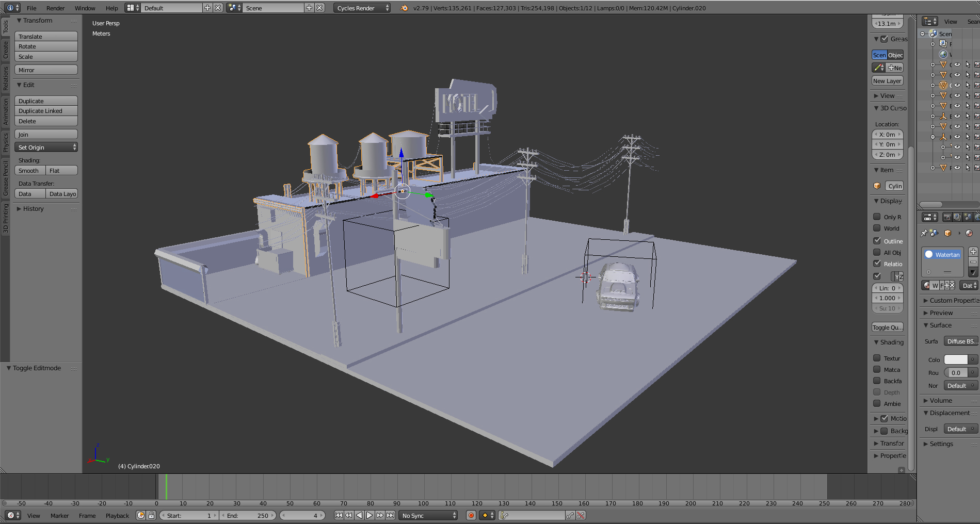
Task: Click the Grease Pencil draw icon
Action: (x=878, y=68)
